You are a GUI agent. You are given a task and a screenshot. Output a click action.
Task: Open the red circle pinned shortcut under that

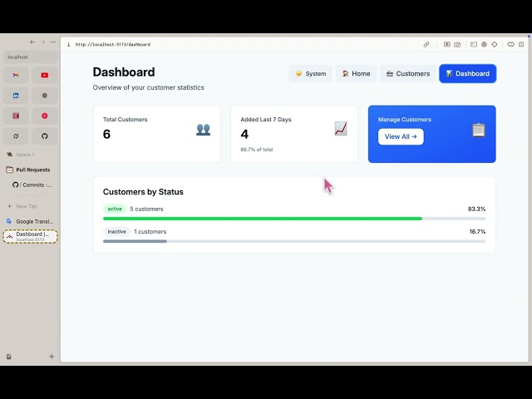44,116
